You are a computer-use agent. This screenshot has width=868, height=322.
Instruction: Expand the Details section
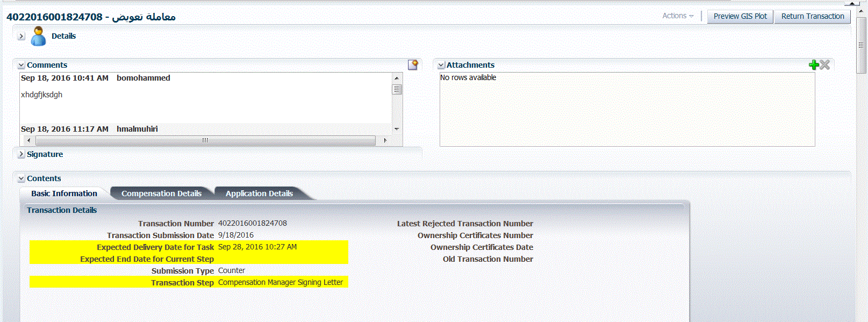(x=21, y=37)
